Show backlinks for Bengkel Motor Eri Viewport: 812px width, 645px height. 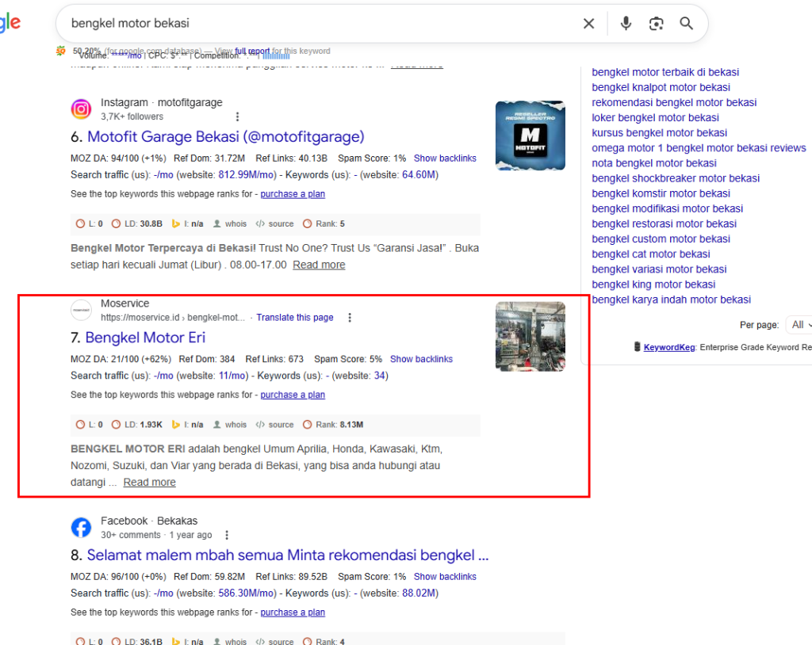(x=421, y=359)
